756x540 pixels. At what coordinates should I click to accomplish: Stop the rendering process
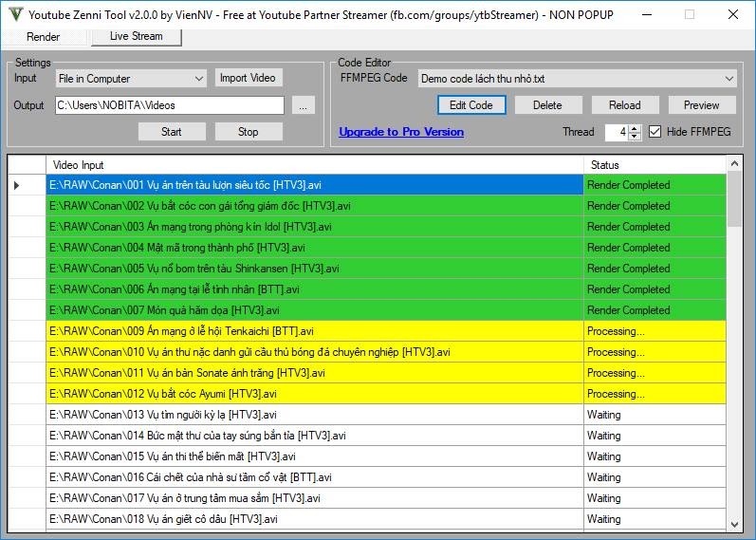click(249, 132)
